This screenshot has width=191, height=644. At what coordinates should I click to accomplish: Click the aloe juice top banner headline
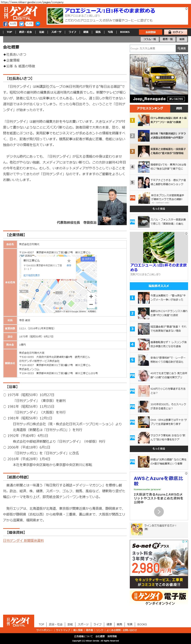(110, 10)
